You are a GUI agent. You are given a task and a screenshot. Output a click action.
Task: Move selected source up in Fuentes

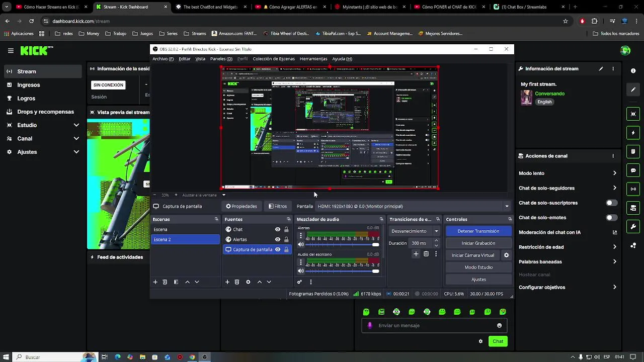pyautogui.click(x=260, y=282)
